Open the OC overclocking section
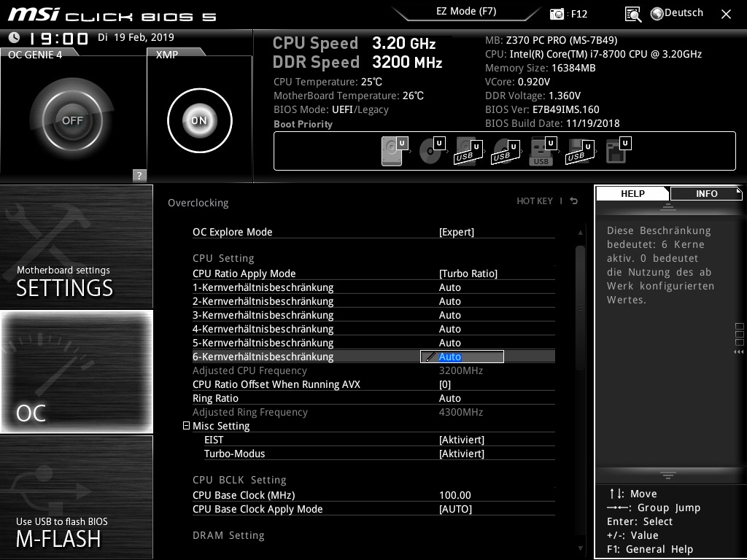 (76, 372)
